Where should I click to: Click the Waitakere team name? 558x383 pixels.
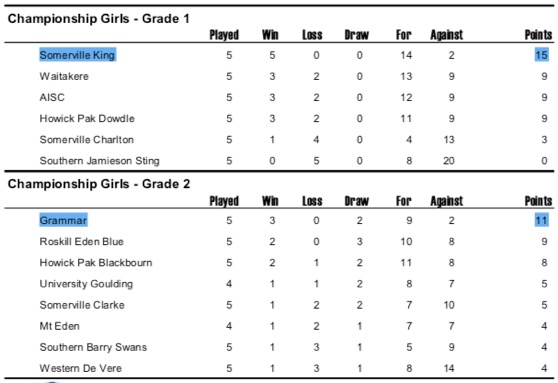[64, 76]
